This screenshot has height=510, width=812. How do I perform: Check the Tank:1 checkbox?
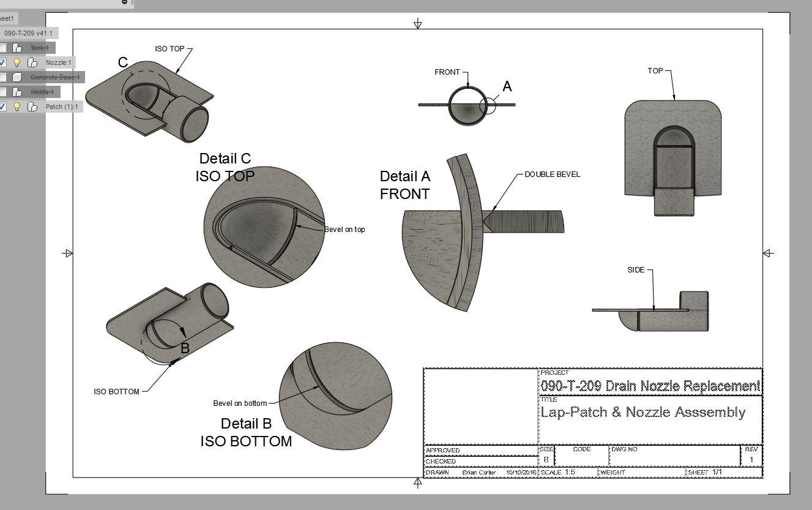[x=3, y=48]
